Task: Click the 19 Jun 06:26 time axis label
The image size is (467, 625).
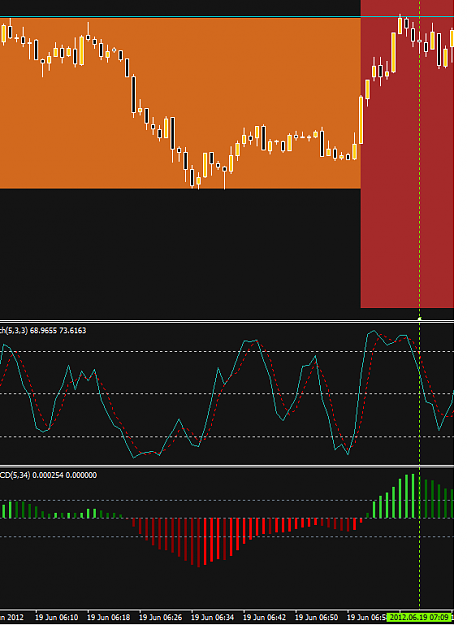Action: coord(161,617)
